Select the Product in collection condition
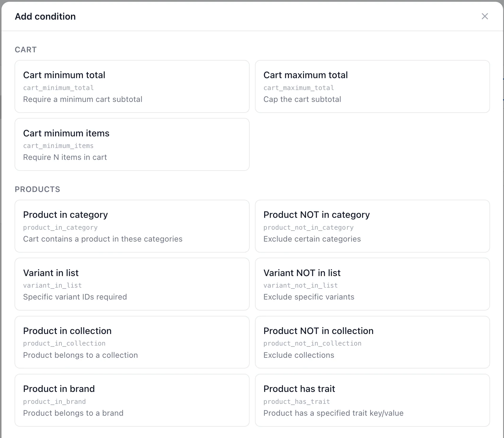Image resolution: width=504 pixels, height=438 pixels. point(132,342)
